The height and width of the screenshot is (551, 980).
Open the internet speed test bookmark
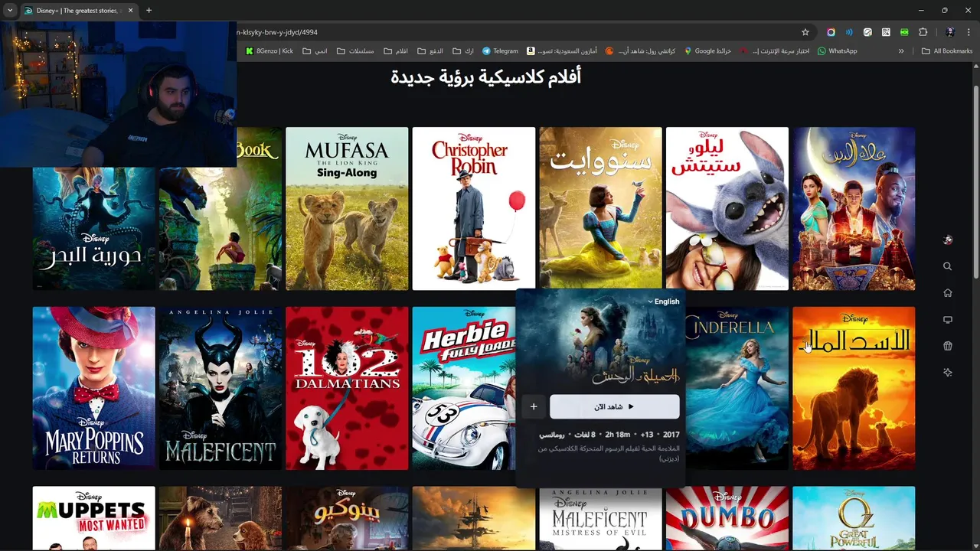point(774,51)
